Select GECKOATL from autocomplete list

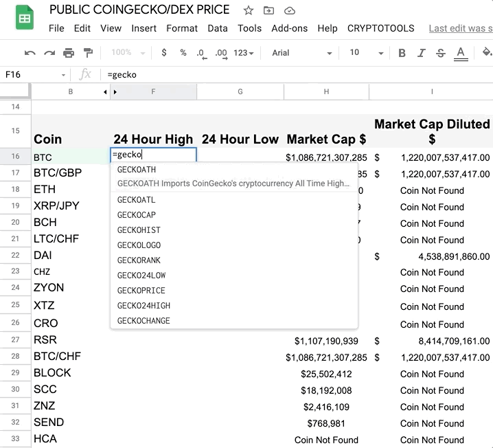(234, 200)
